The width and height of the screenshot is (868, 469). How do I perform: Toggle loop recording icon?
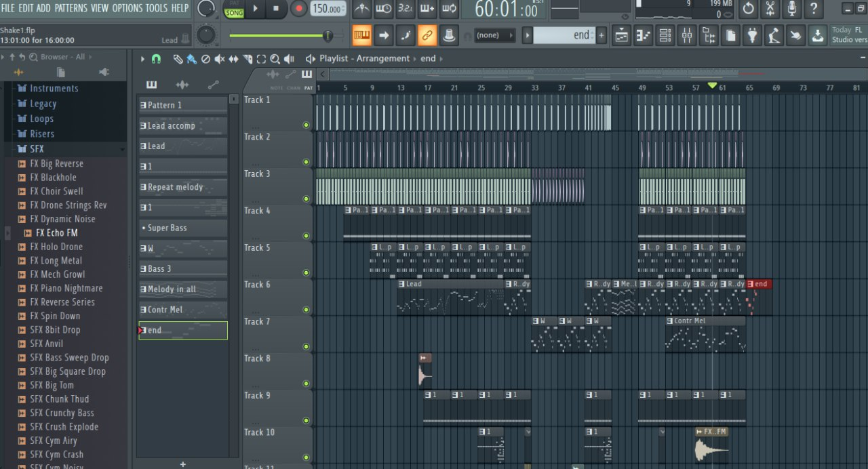coord(449,9)
